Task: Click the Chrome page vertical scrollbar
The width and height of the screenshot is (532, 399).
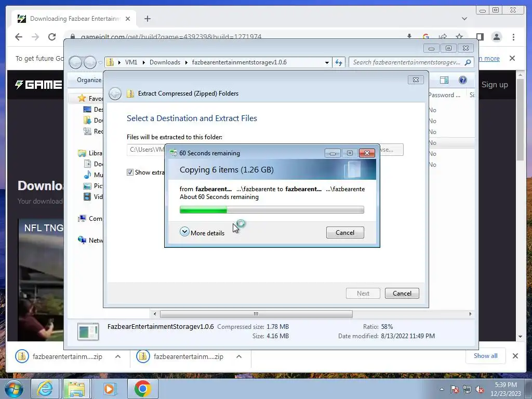Action: coord(521,119)
